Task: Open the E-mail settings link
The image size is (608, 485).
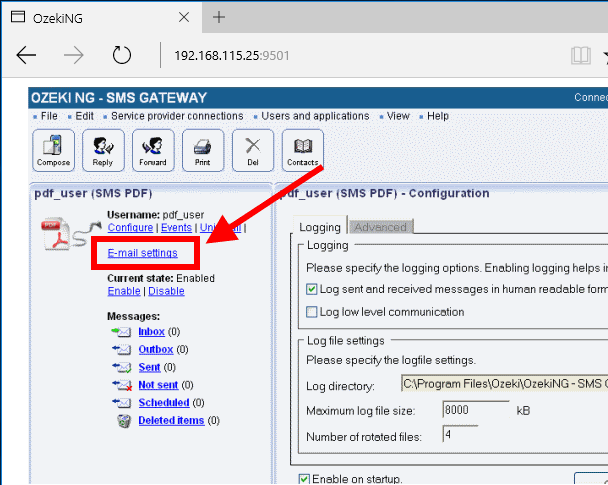Action: click(143, 253)
